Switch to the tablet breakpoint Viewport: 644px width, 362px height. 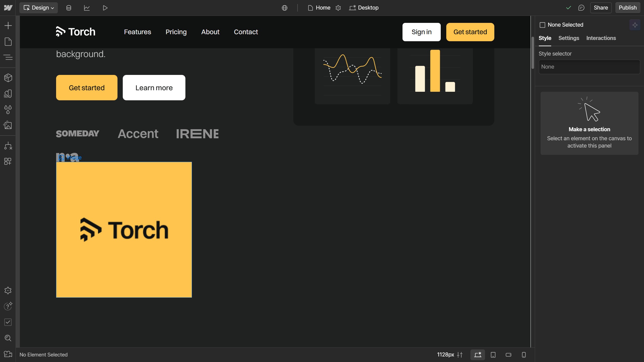[x=493, y=355]
